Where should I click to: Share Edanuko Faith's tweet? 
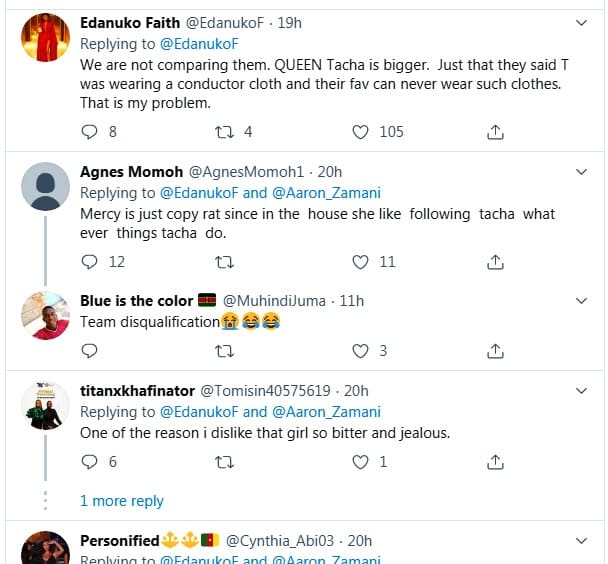494,132
